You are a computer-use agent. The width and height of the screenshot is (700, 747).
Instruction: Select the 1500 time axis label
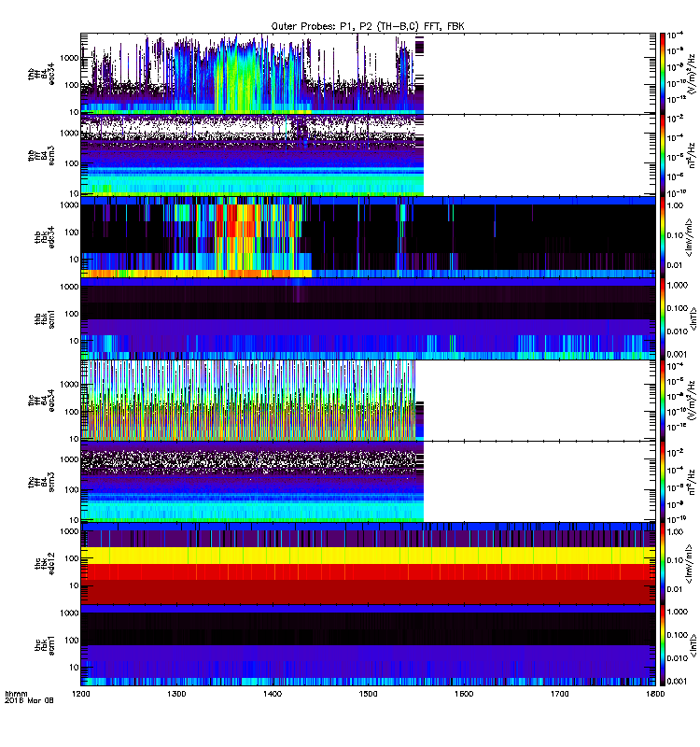coord(368,694)
